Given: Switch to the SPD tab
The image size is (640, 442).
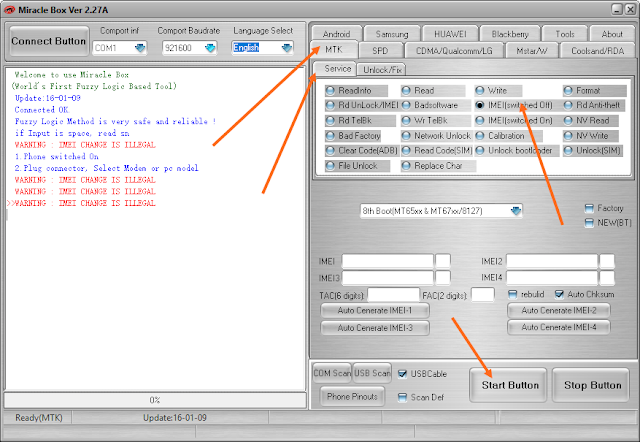Looking at the screenshot, I should click(x=380, y=51).
